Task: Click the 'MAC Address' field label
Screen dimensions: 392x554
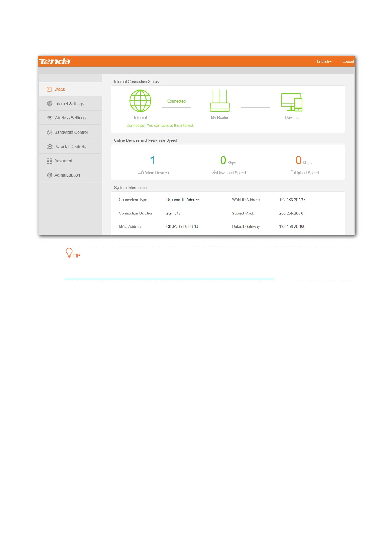Action: tap(131, 227)
